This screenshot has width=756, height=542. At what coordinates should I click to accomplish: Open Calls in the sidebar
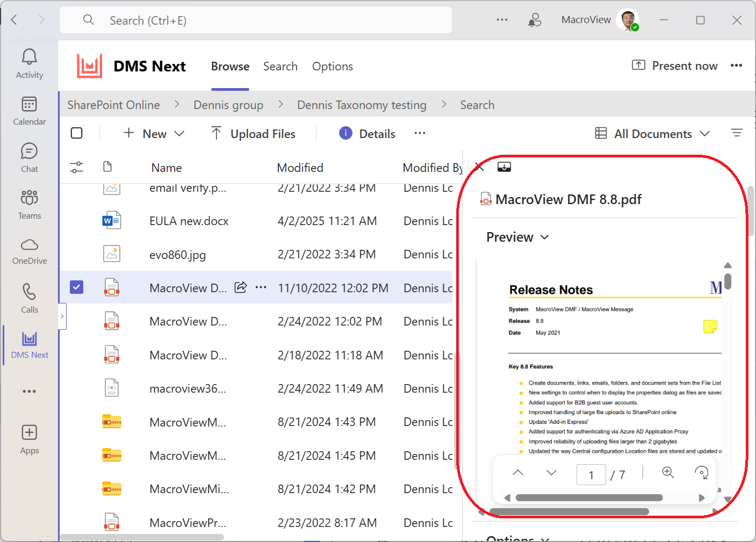pyautogui.click(x=30, y=298)
